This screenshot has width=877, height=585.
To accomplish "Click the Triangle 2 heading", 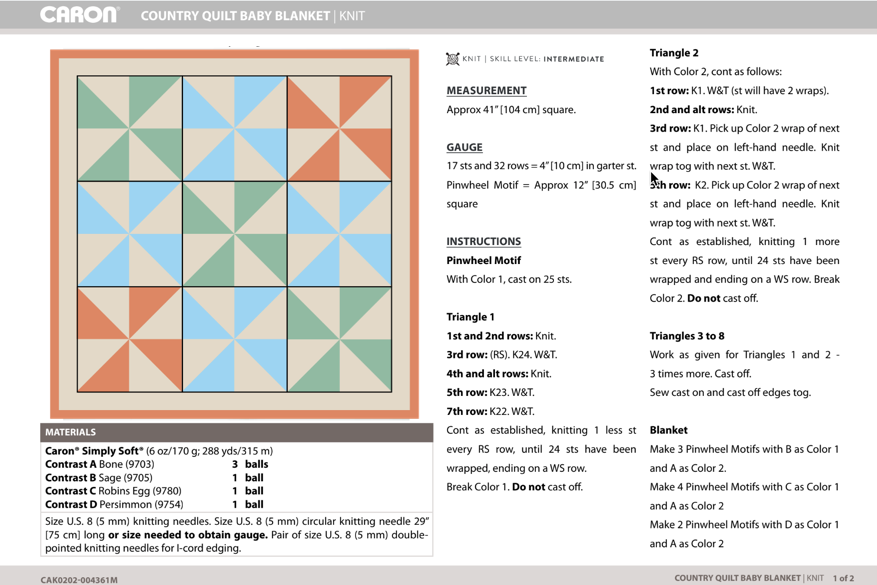I will coord(674,53).
